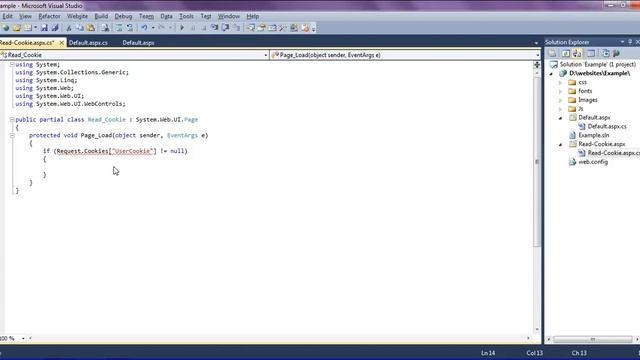Viewport: 640px width, 360px height.
Task: Click the Properties icon in Solution Explorer
Action: coord(552,53)
